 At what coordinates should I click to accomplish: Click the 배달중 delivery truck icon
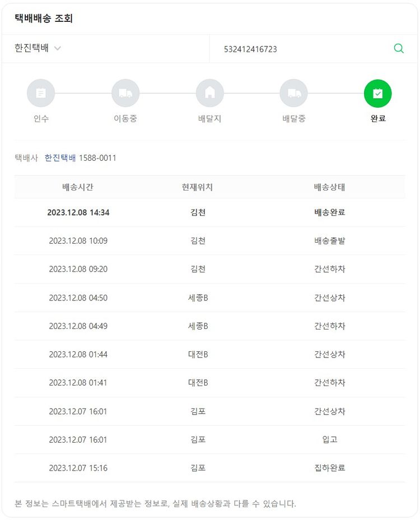294,93
